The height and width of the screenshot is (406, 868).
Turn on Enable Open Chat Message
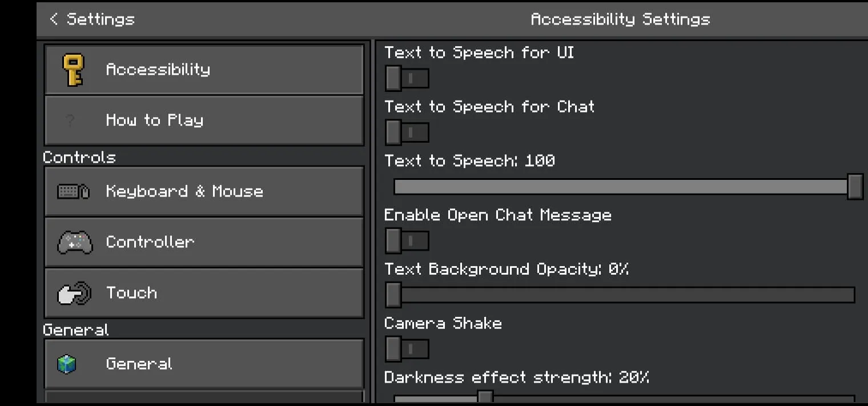coord(407,240)
